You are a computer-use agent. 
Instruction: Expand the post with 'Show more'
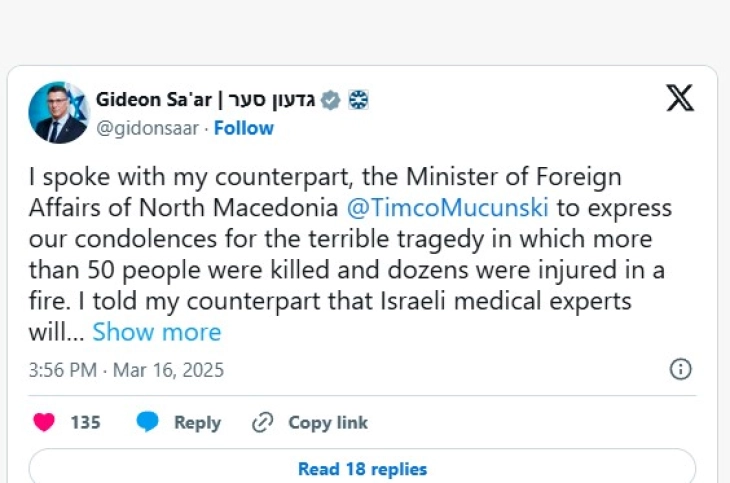[157, 331]
